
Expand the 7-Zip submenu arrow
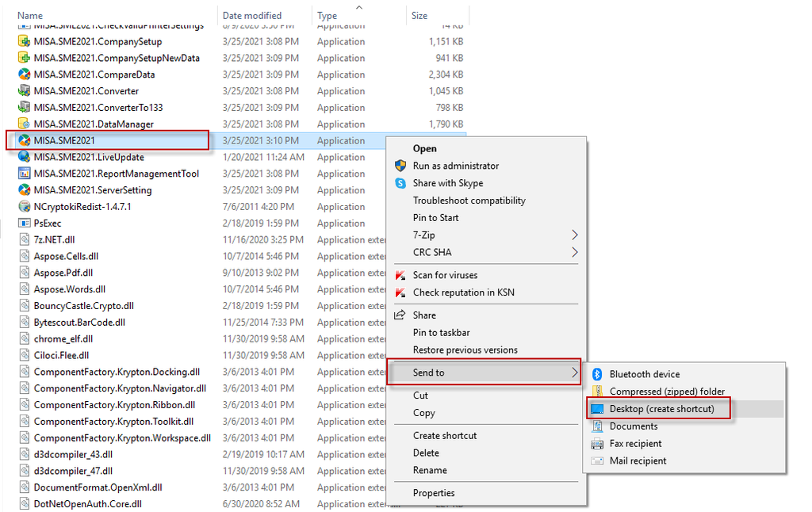574,235
